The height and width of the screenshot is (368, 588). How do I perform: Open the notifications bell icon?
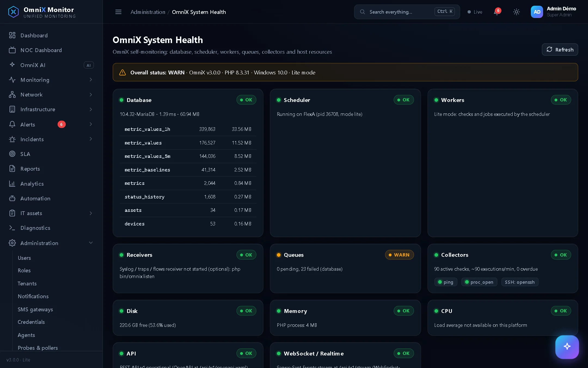[x=497, y=12]
